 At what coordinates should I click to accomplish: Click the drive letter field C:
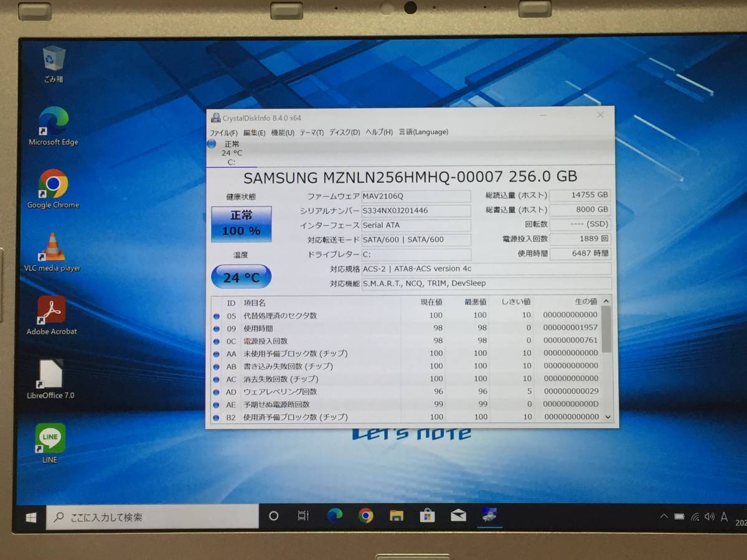(416, 254)
